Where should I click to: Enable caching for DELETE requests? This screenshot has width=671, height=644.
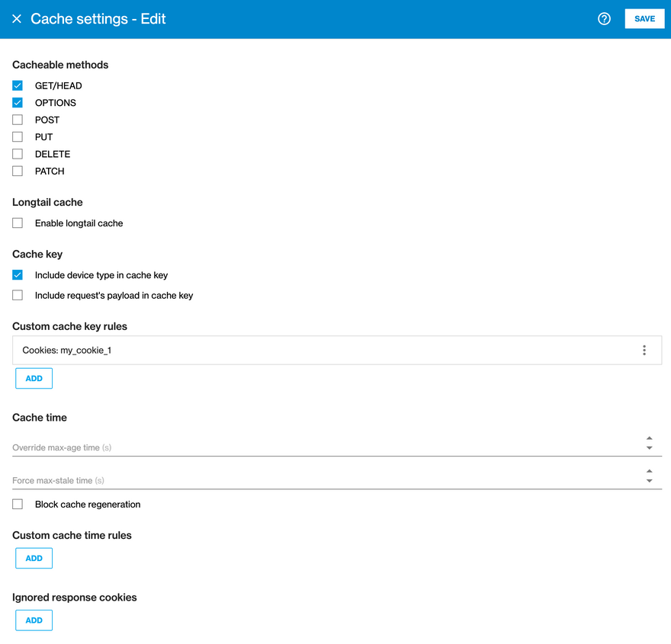tap(17, 153)
